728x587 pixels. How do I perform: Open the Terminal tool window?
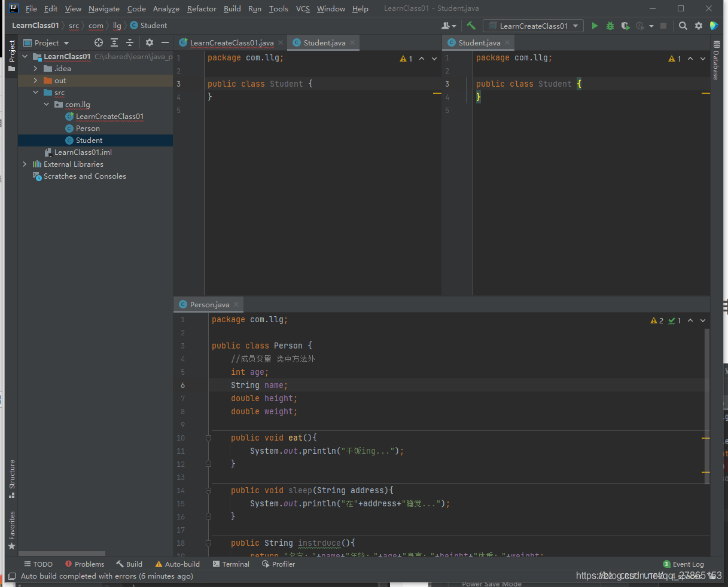pyautogui.click(x=231, y=564)
